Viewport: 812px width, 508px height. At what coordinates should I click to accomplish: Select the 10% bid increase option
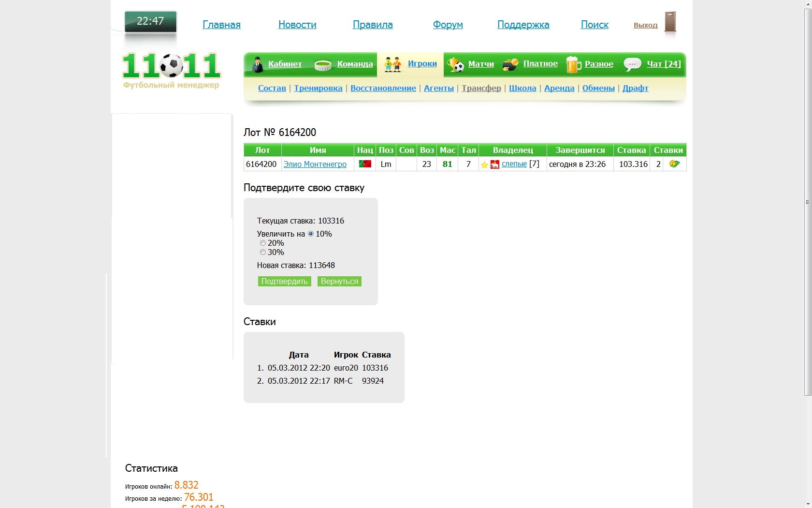[311, 234]
